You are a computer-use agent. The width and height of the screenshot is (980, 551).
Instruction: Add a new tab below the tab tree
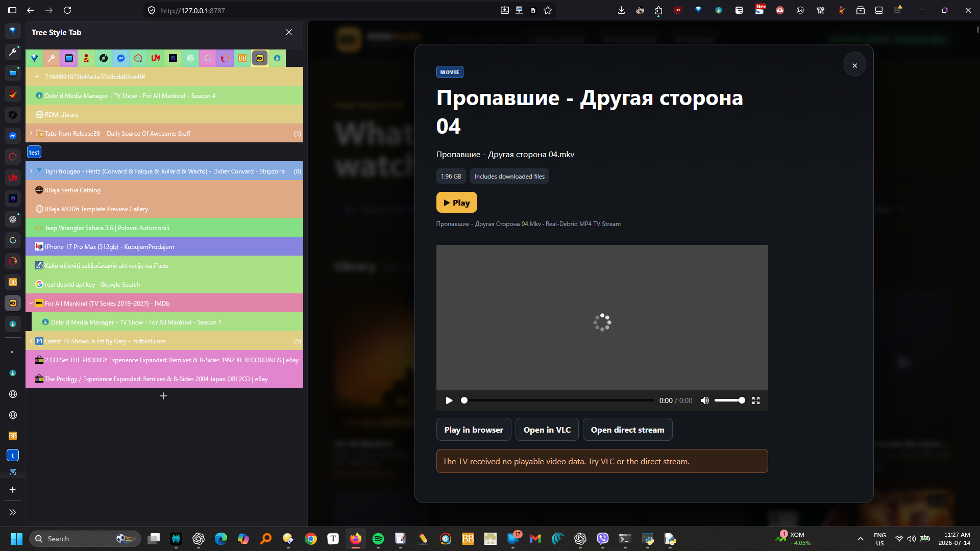pyautogui.click(x=163, y=396)
